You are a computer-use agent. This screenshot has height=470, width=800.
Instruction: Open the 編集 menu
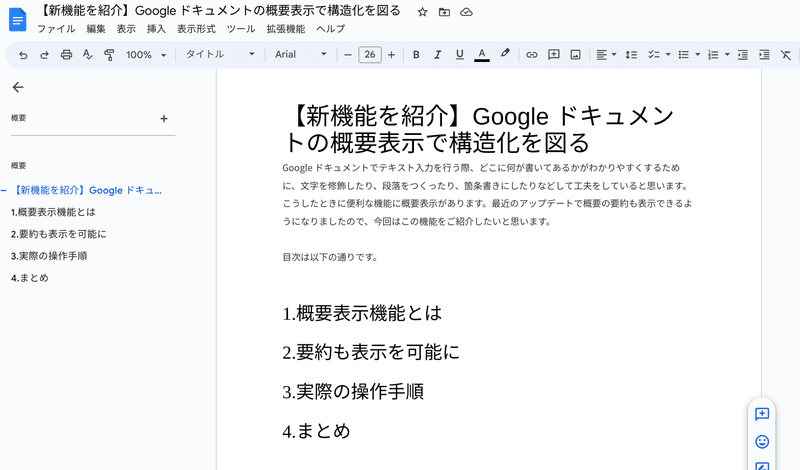[x=96, y=29]
